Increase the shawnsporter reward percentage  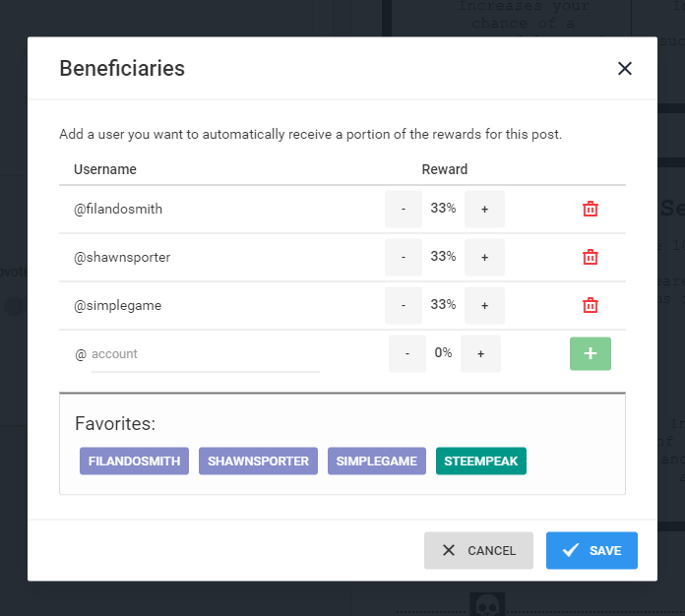pos(484,257)
